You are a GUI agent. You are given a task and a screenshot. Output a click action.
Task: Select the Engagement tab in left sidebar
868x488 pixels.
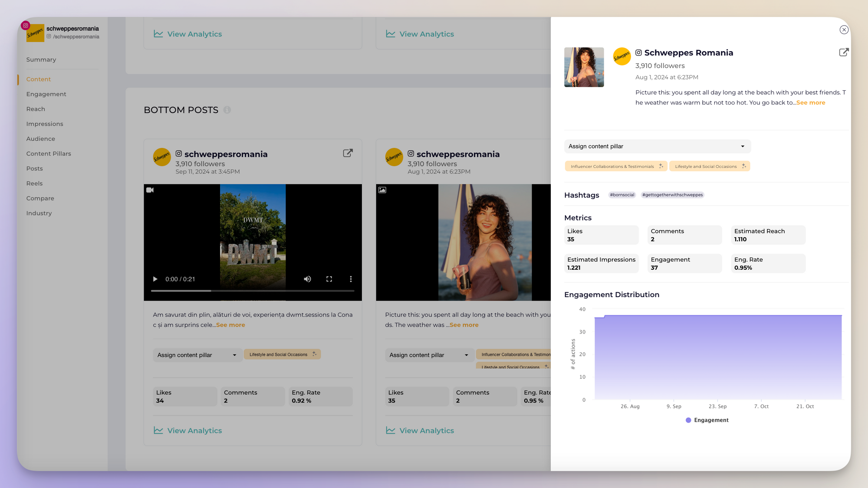[46, 94]
